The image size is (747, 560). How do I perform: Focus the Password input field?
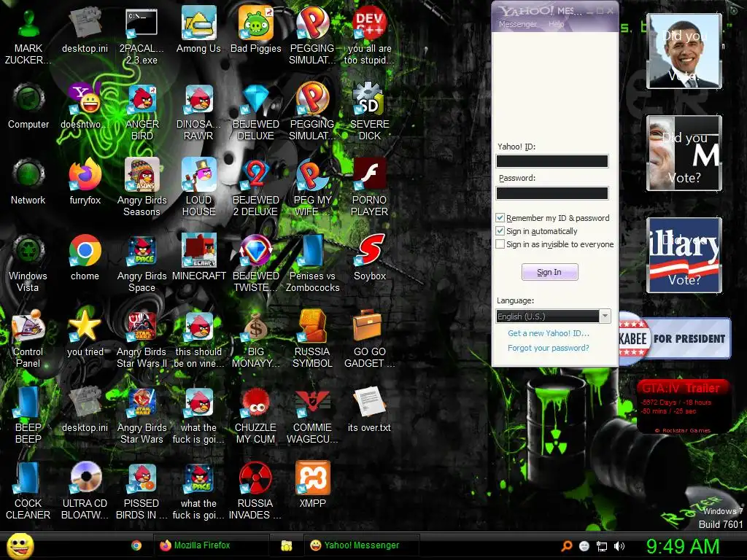coord(552,192)
